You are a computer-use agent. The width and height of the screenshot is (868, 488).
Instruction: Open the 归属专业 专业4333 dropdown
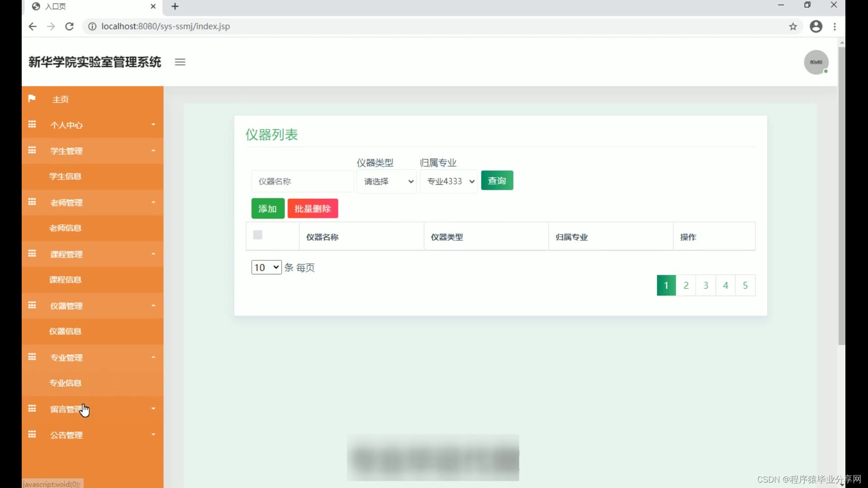click(449, 181)
